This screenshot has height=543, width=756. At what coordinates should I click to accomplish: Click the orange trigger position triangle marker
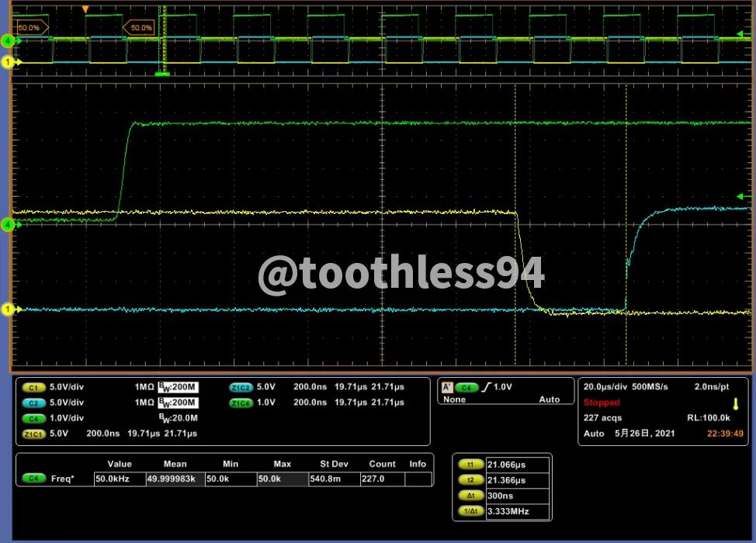pyautogui.click(x=85, y=9)
